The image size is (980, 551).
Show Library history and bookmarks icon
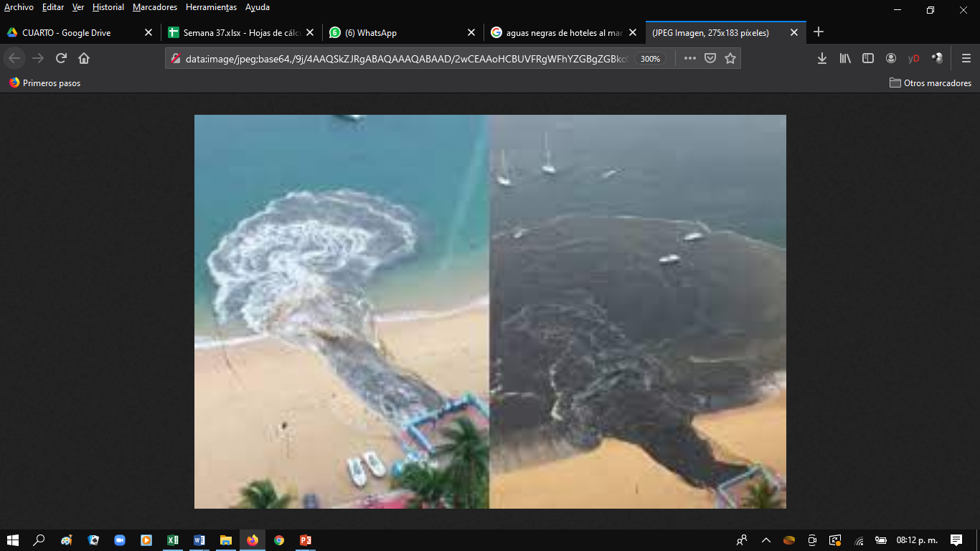tap(845, 58)
